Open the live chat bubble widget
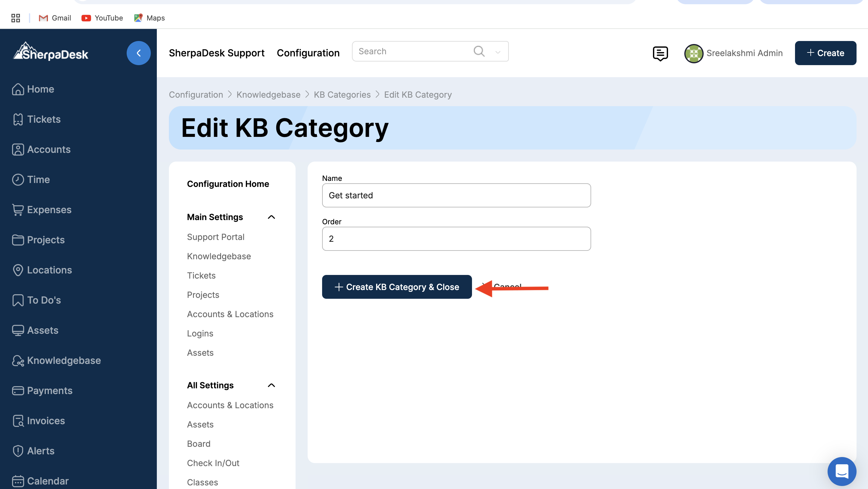The width and height of the screenshot is (868, 489). click(x=841, y=471)
